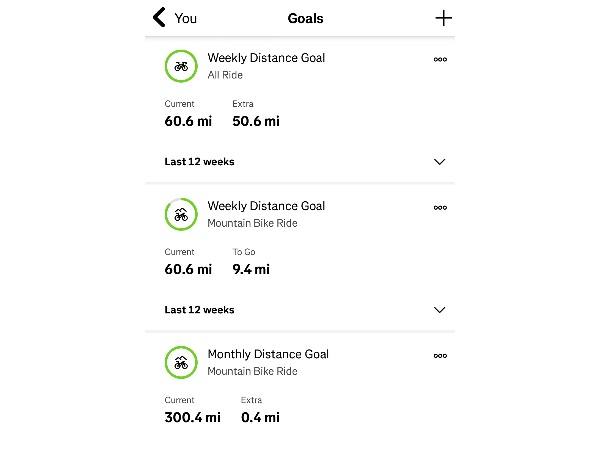Add a new goal with plus icon
600x450 pixels.
(443, 18)
